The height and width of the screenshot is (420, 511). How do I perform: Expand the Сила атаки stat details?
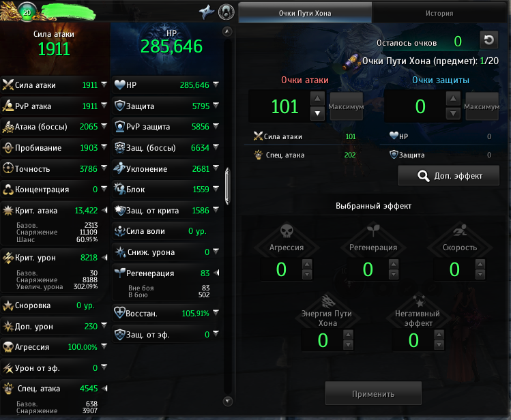(104, 85)
